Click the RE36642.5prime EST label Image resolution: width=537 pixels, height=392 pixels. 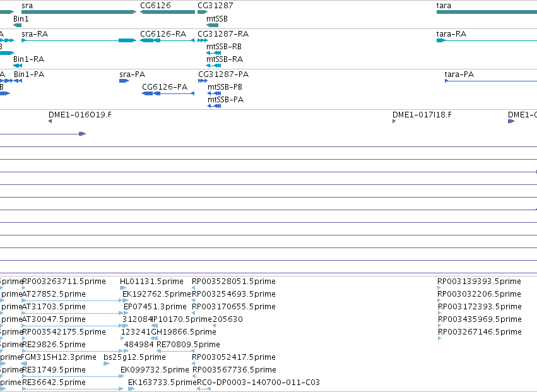pyautogui.click(x=54, y=383)
